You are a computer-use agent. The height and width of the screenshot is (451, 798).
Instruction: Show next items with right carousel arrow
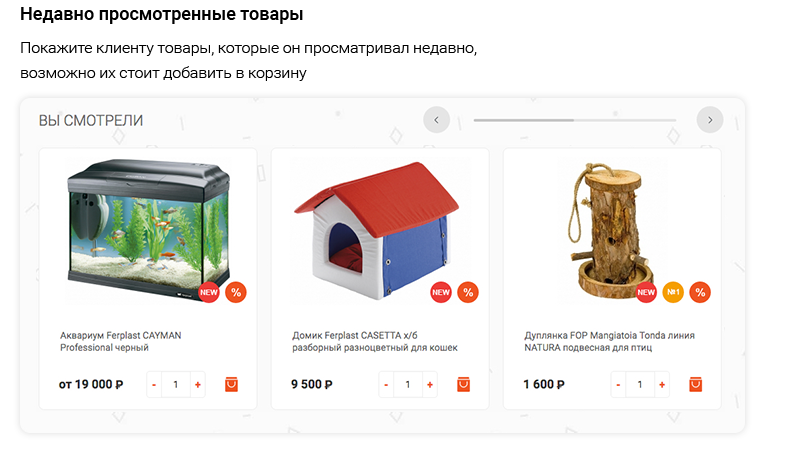click(x=710, y=120)
